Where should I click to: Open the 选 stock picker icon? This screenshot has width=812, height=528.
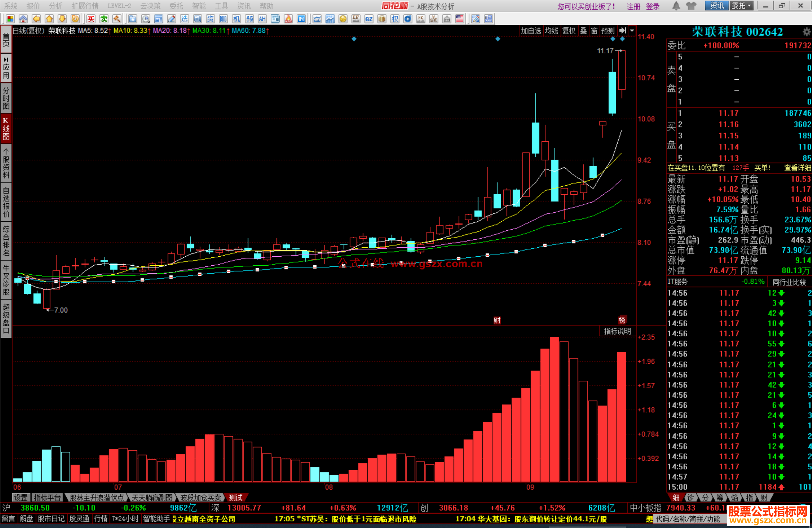(x=184, y=19)
